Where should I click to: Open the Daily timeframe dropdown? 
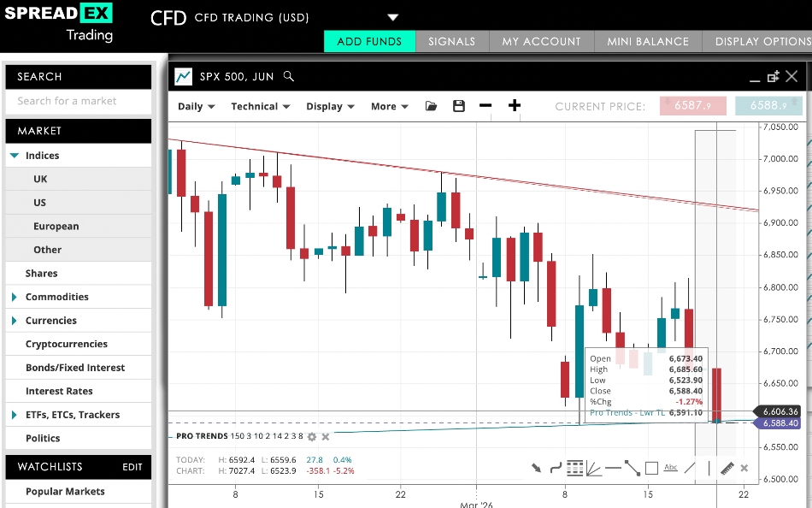tap(196, 106)
